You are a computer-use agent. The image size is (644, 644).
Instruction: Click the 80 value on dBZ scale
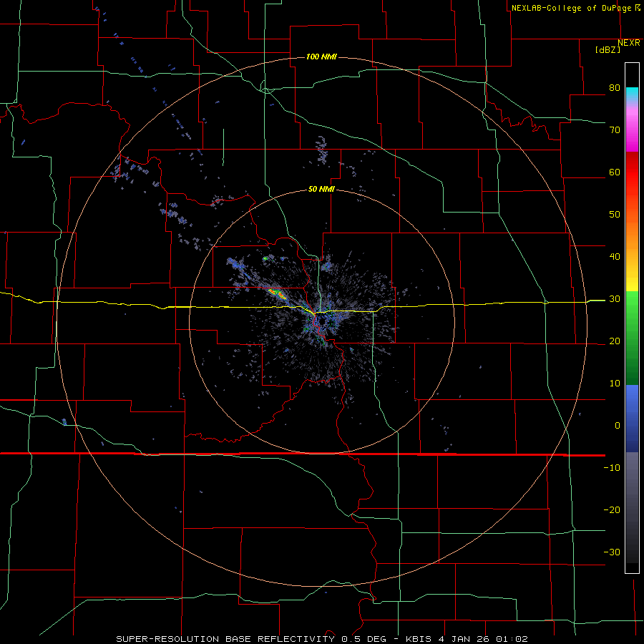coord(615,88)
